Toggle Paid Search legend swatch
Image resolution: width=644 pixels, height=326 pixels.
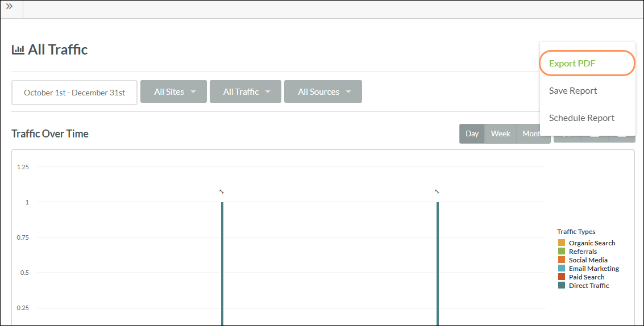coord(562,277)
